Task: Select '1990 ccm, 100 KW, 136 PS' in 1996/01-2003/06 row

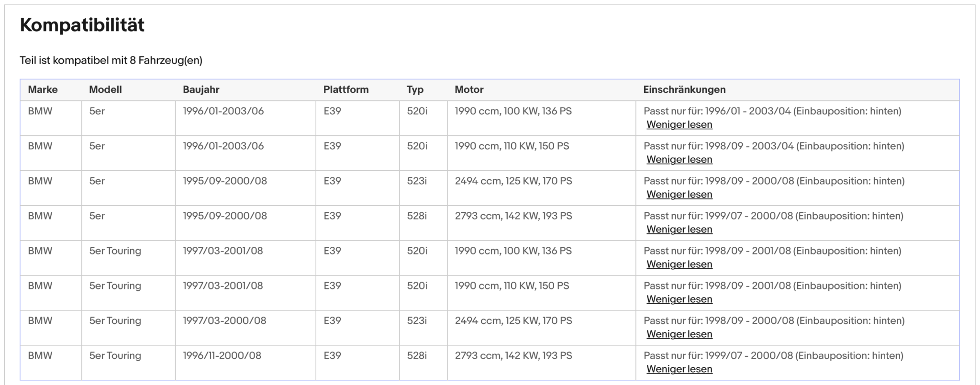Action: pos(513,111)
